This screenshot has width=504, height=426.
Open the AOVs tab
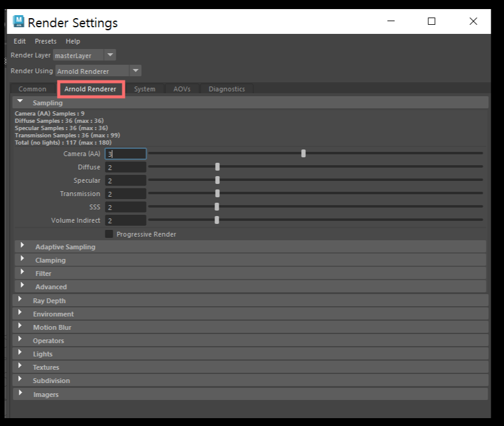(x=182, y=89)
